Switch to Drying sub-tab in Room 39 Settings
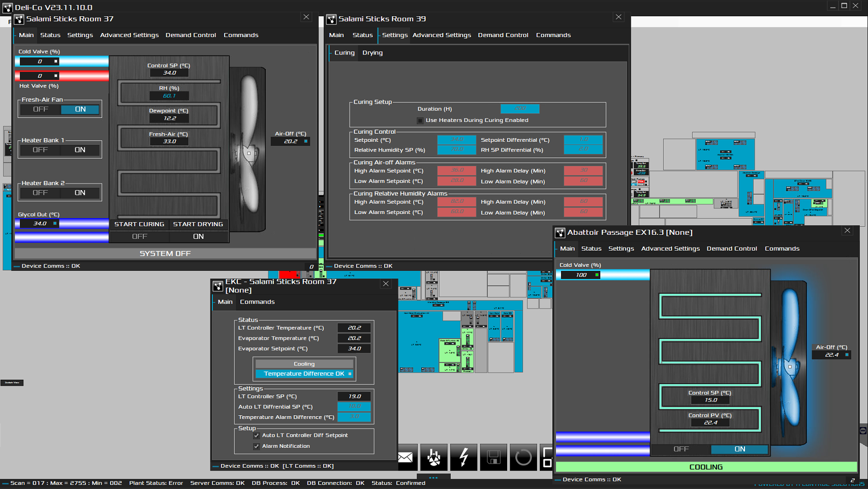The image size is (868, 489). [373, 53]
